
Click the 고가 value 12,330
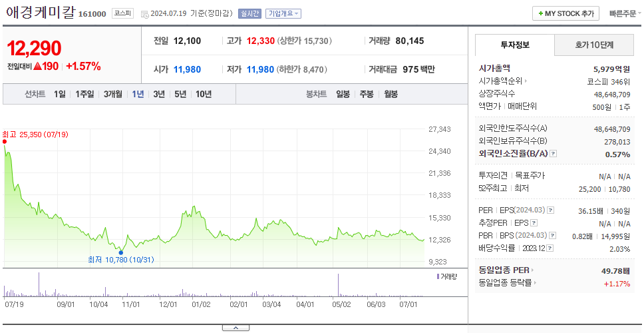260,41
